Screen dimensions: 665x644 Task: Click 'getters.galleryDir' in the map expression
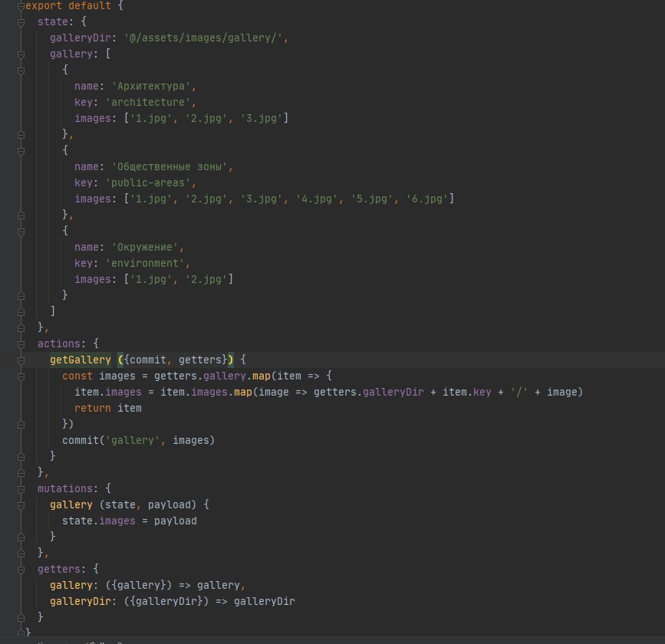tap(368, 392)
